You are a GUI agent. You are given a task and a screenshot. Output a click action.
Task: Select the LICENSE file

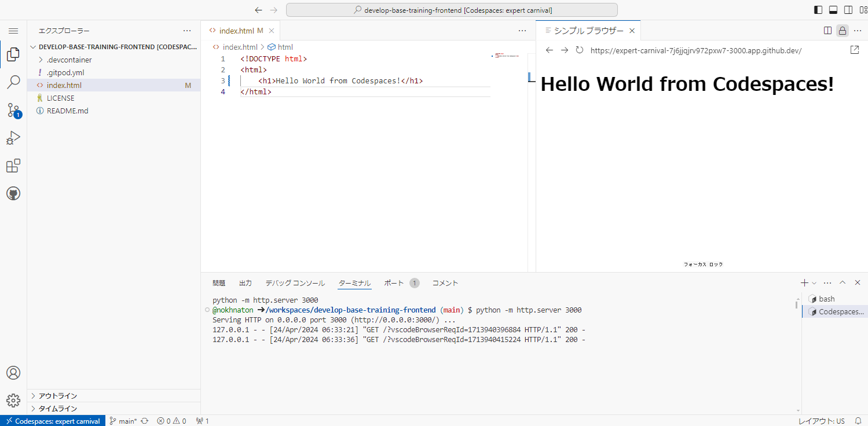pos(113,98)
